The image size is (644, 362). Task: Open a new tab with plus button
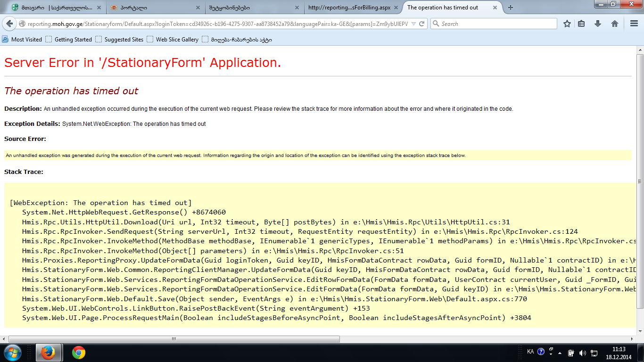[x=511, y=8]
